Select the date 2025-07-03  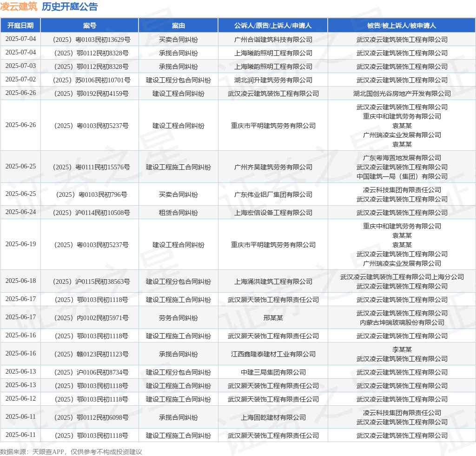pos(20,66)
